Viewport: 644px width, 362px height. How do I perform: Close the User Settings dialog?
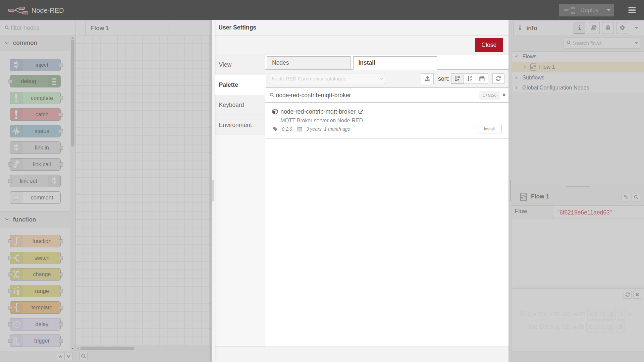pos(489,45)
